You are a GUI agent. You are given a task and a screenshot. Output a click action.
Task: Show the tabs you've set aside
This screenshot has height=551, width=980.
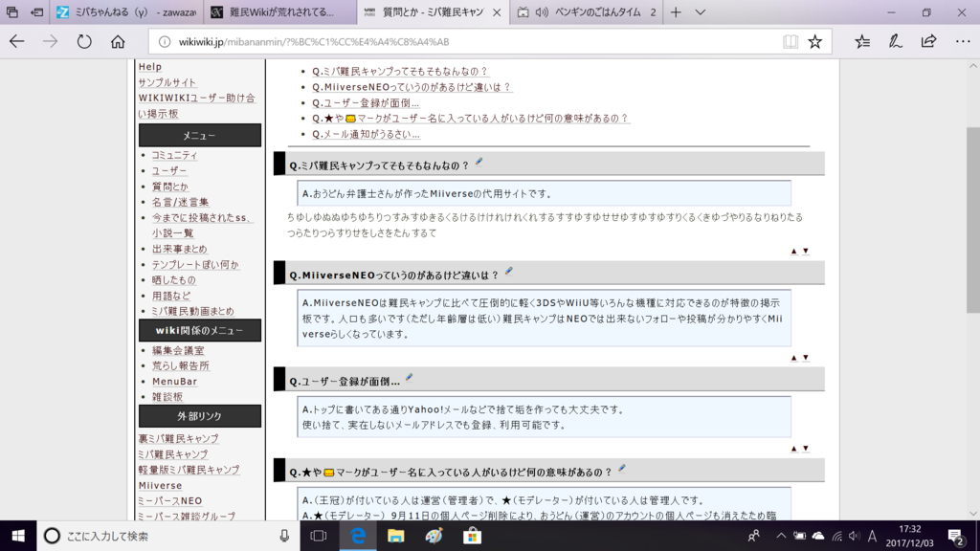point(11,11)
